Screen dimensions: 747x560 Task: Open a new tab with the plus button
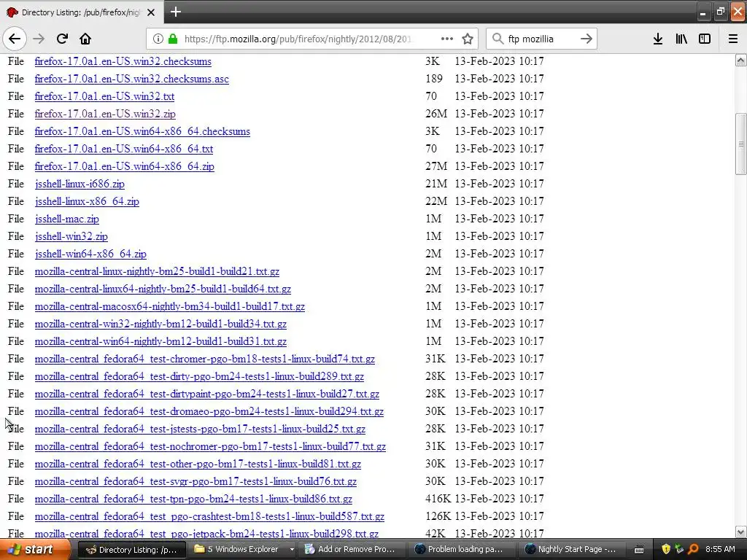click(x=176, y=12)
